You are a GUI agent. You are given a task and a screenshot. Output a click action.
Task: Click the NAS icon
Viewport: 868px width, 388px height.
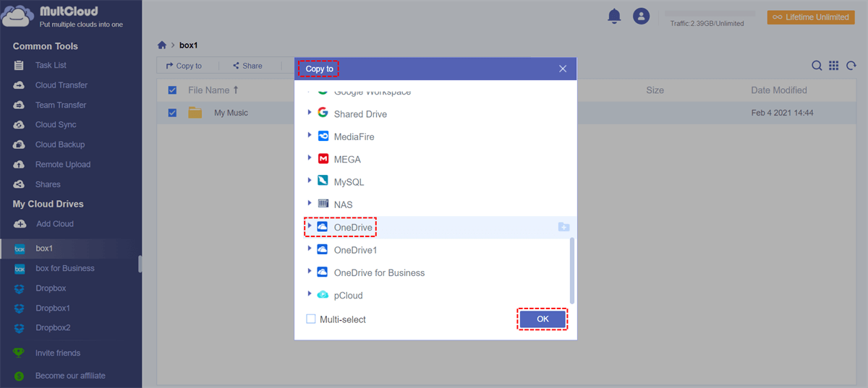323,204
